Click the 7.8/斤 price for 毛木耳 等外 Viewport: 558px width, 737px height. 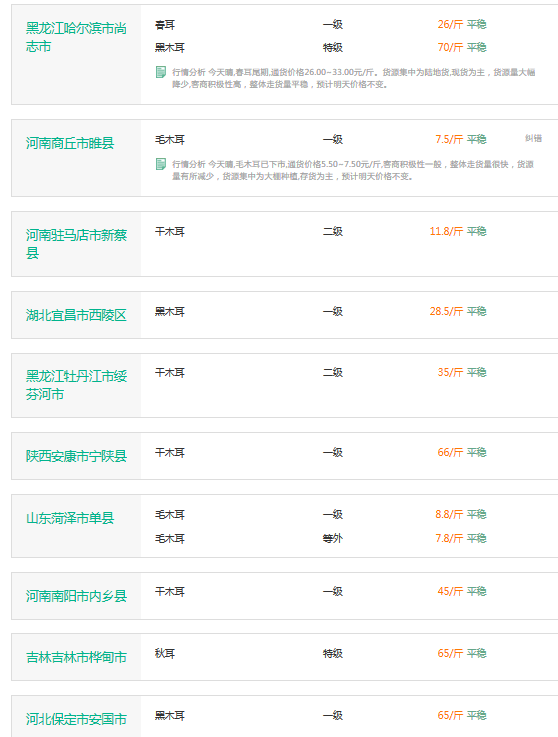449,538
